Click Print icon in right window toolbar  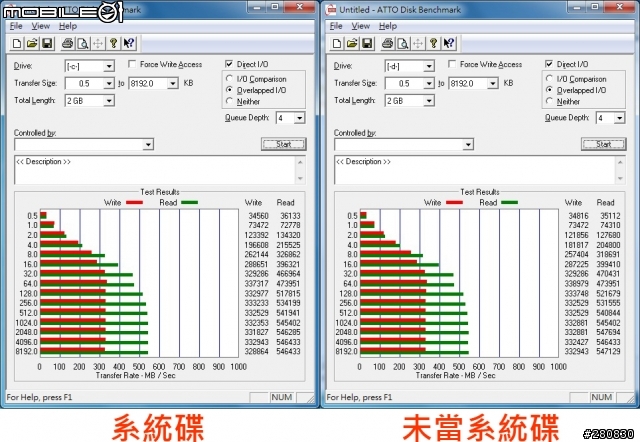point(388,43)
